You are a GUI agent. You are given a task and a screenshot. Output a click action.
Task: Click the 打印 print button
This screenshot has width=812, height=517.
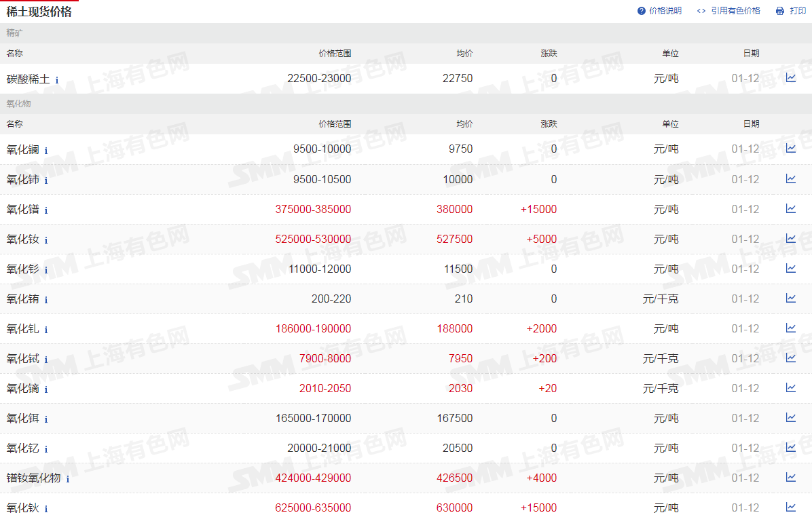(x=791, y=11)
